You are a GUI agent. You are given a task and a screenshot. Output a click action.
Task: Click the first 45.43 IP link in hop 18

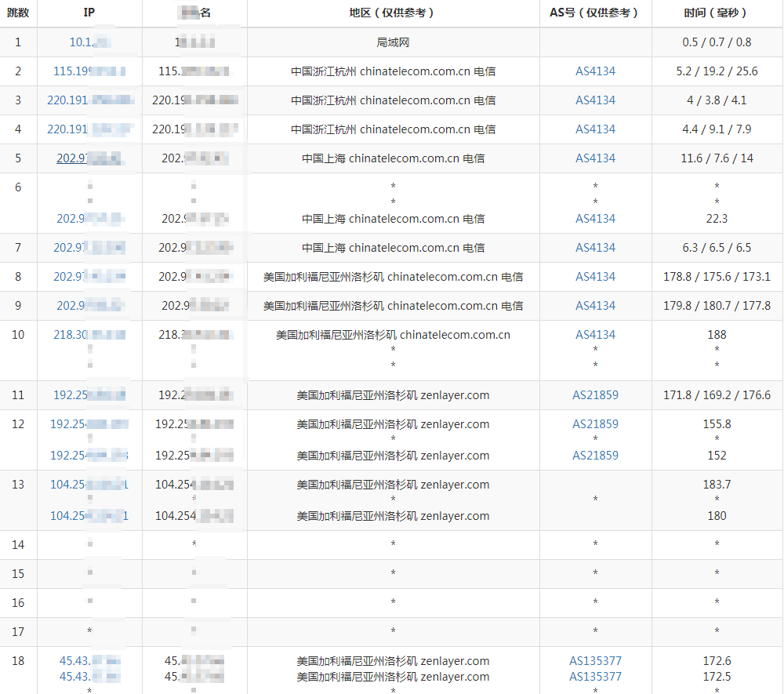89,661
